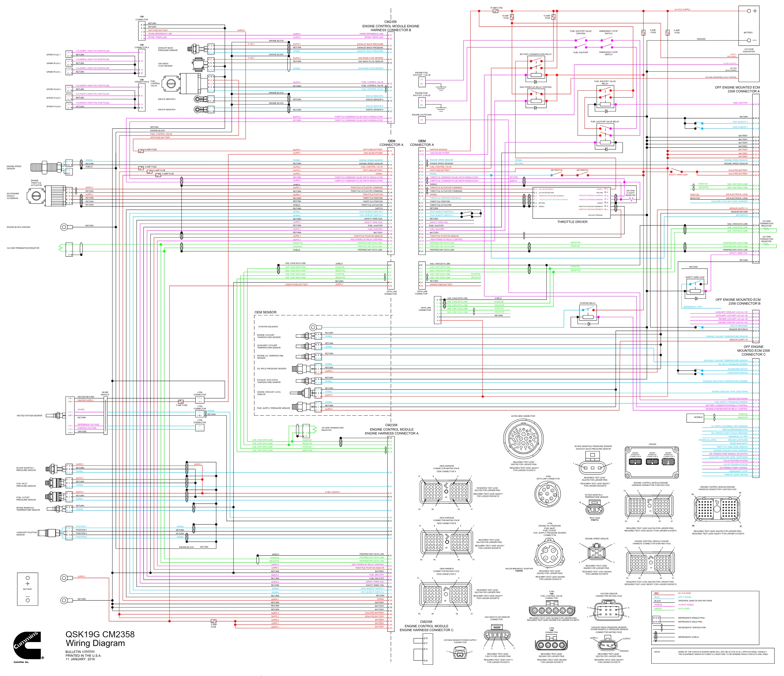Image resolution: width=784 pixels, height=676 pixels.
Task: Select the "11 JANUARY 2016" date text
Action: [x=80, y=659]
